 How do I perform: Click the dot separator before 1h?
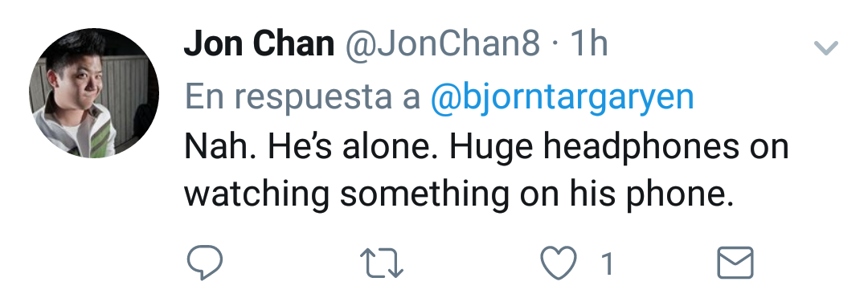tap(555, 45)
